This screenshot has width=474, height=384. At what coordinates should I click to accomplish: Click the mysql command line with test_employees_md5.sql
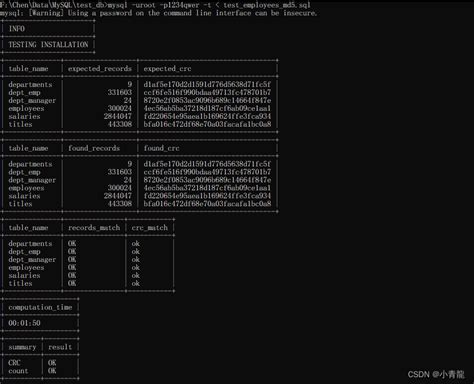click(155, 4)
